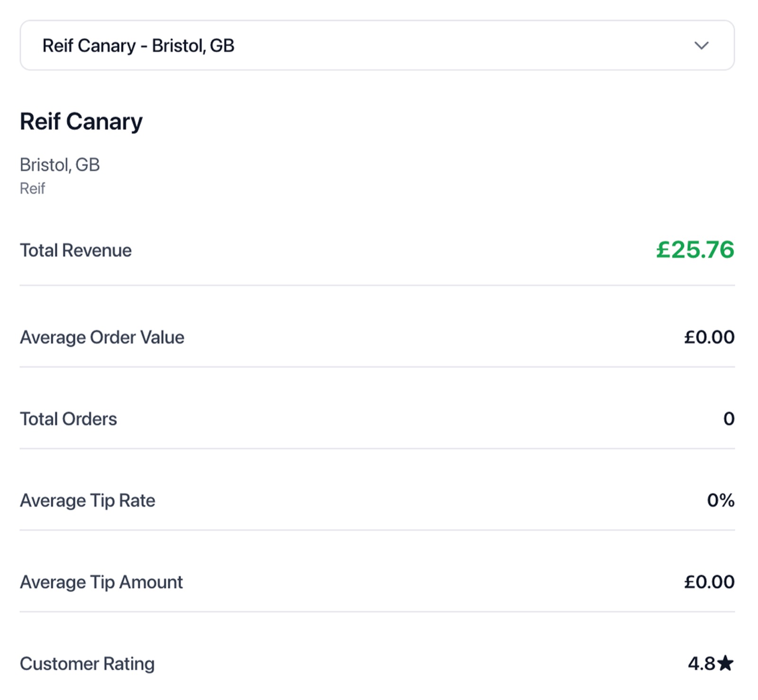Open the Reif Canary location dropdown

click(x=377, y=45)
